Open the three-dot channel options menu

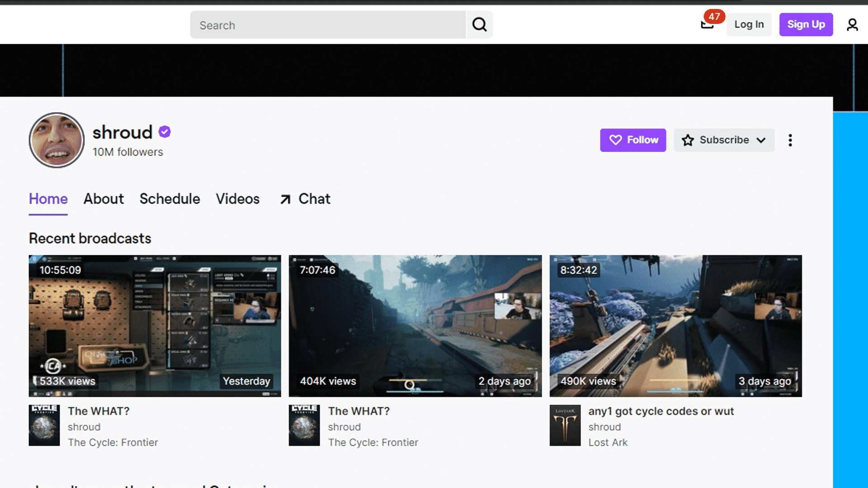coord(790,140)
